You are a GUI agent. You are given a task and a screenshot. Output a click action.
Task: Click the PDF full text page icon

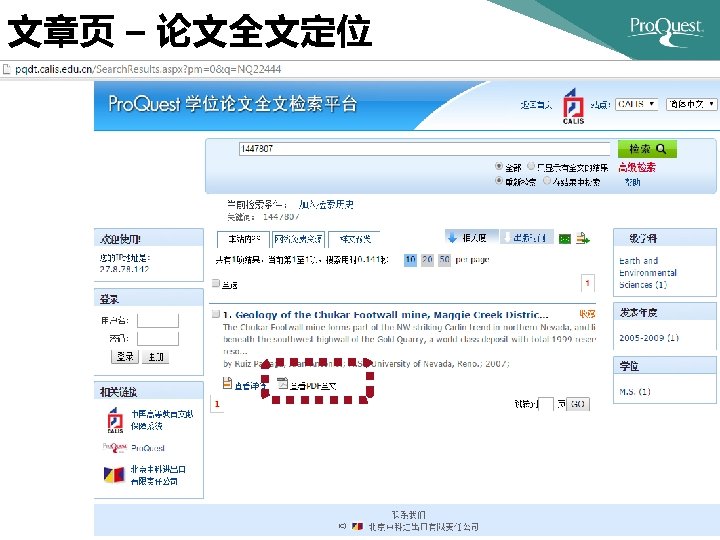[283, 383]
